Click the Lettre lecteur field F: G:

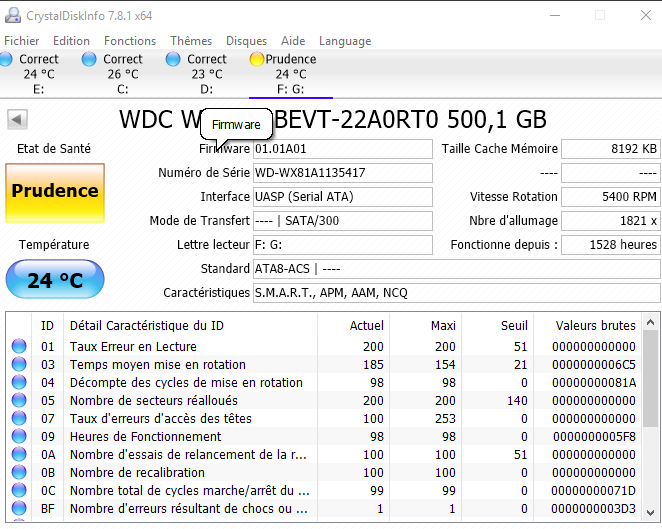(343, 245)
